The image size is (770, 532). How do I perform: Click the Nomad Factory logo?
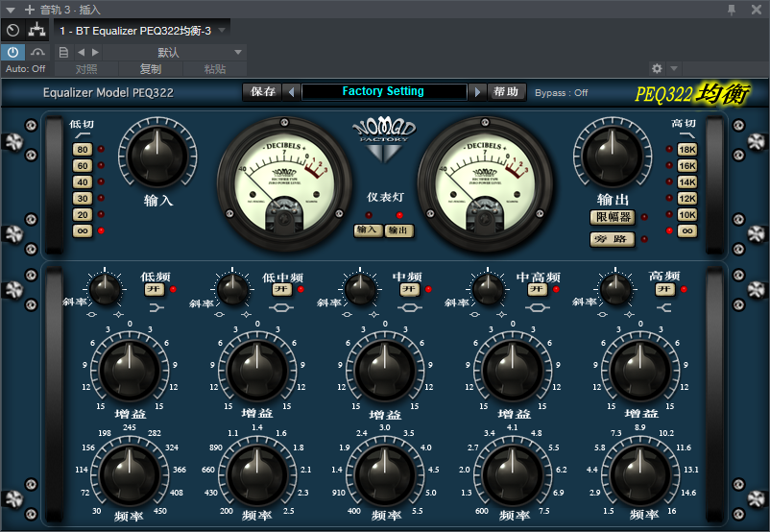384,141
